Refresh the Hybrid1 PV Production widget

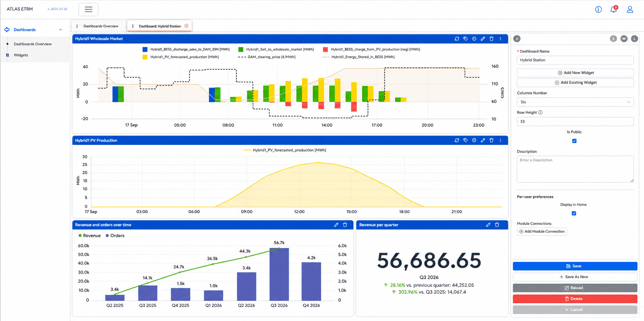(457, 140)
